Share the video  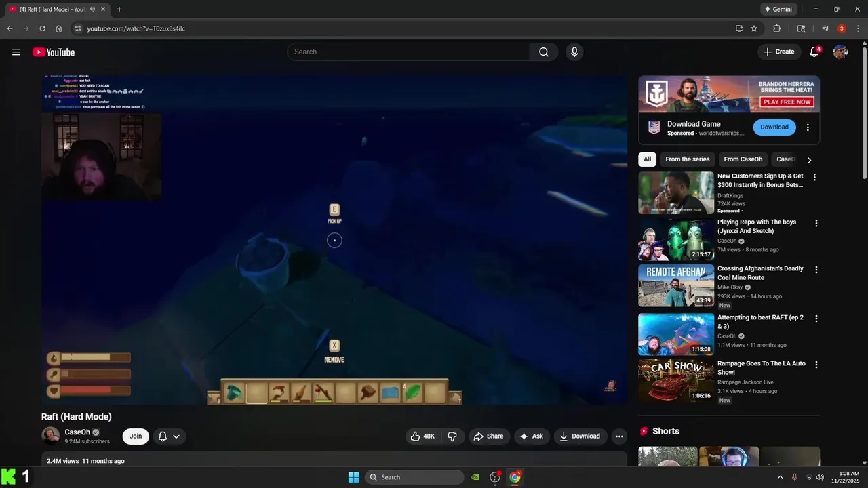point(488,436)
